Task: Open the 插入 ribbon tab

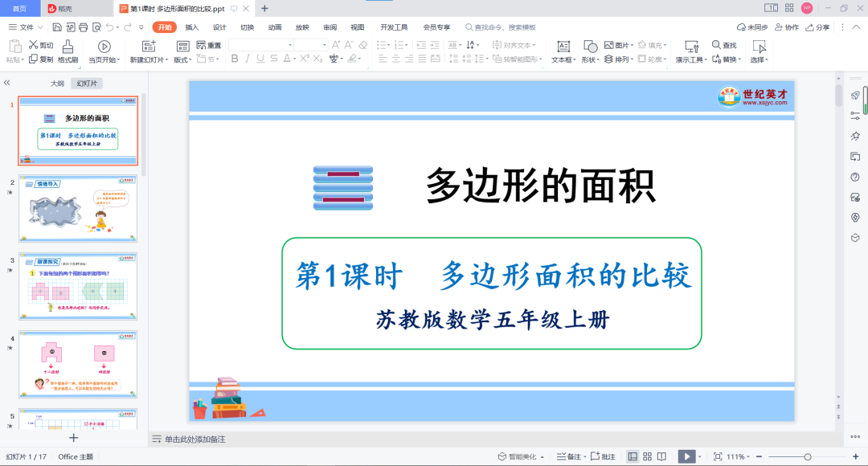Action: point(192,27)
